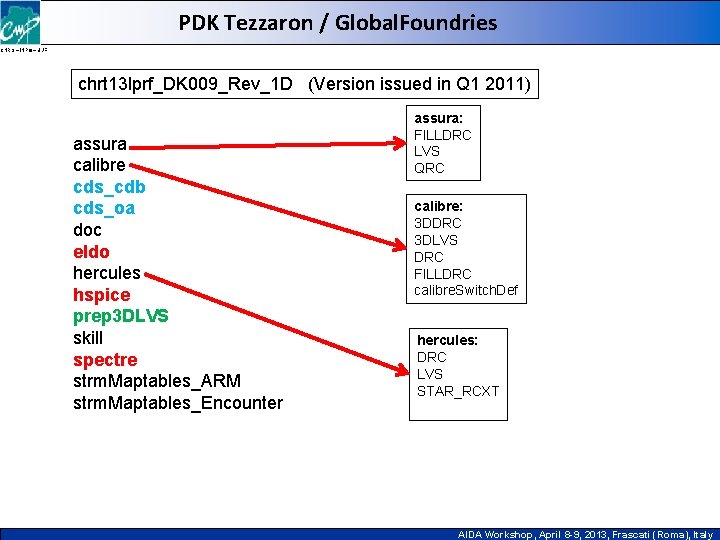Image resolution: width=720 pixels, height=540 pixels.
Task: Click the 'hercules:' box heading
Action: [447, 340]
